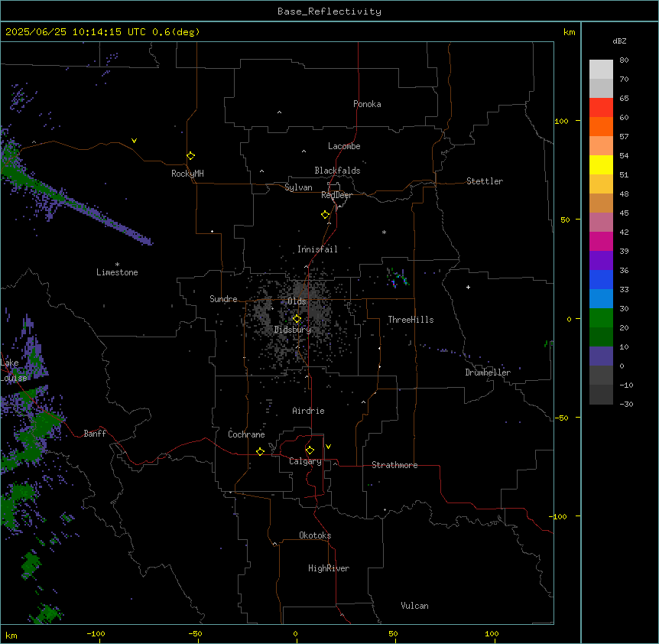659x644 pixels.
Task: Click the Banff label
Action: point(95,434)
